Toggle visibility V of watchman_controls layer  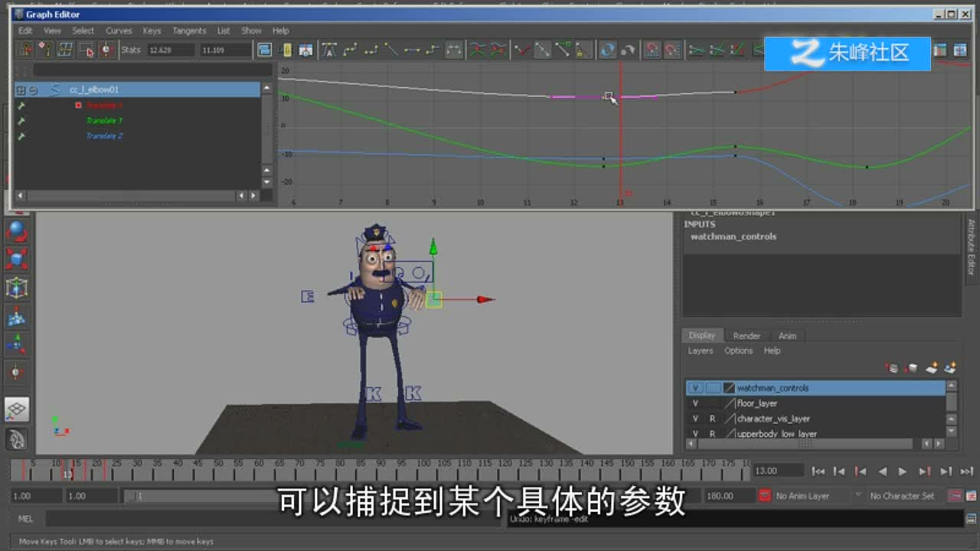pyautogui.click(x=695, y=388)
